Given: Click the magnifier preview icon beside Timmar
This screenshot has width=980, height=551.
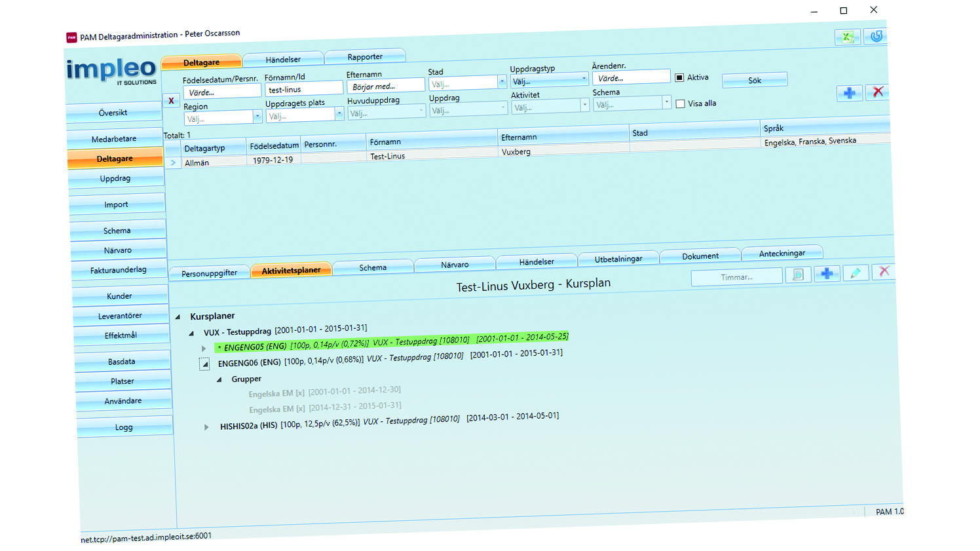Looking at the screenshot, I should pyautogui.click(x=798, y=275).
